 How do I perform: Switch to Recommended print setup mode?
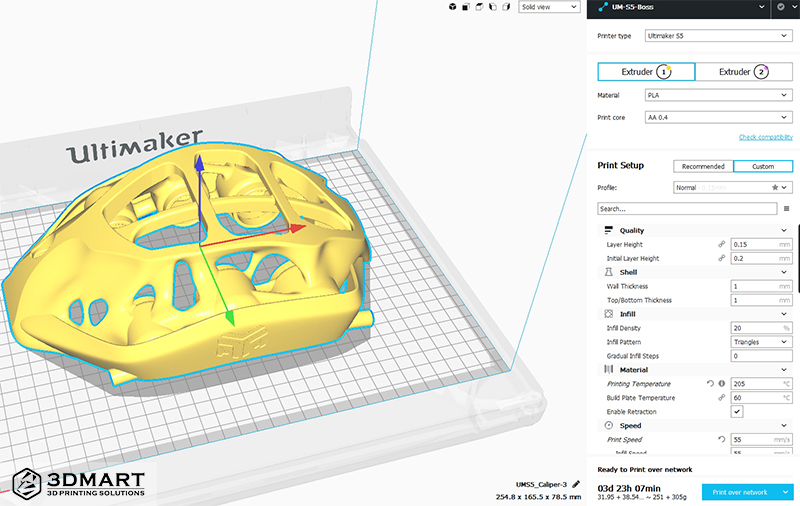click(x=703, y=166)
